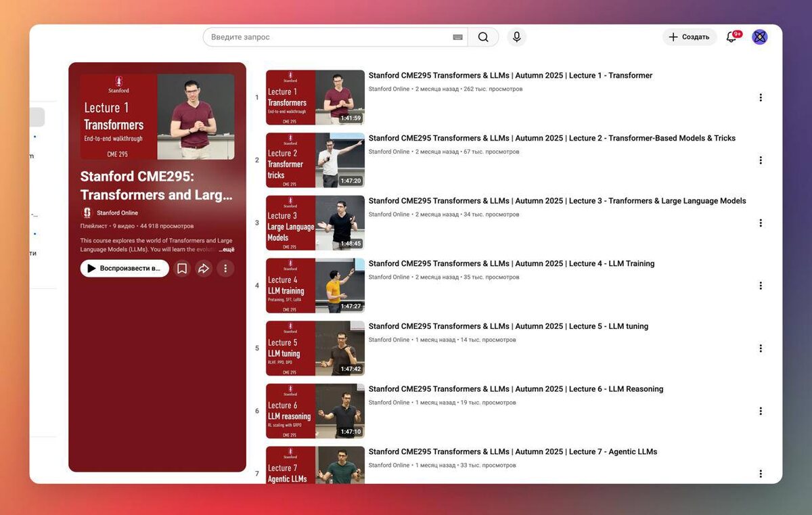Open Lecture 1 - Transformer video title
The height and width of the screenshot is (515, 812).
510,76
